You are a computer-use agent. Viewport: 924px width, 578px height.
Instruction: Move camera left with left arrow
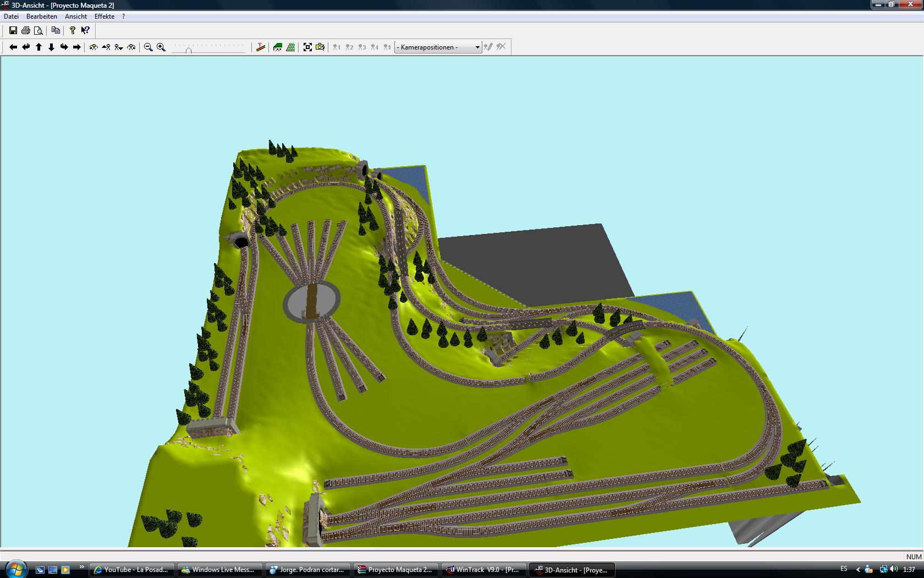[13, 47]
